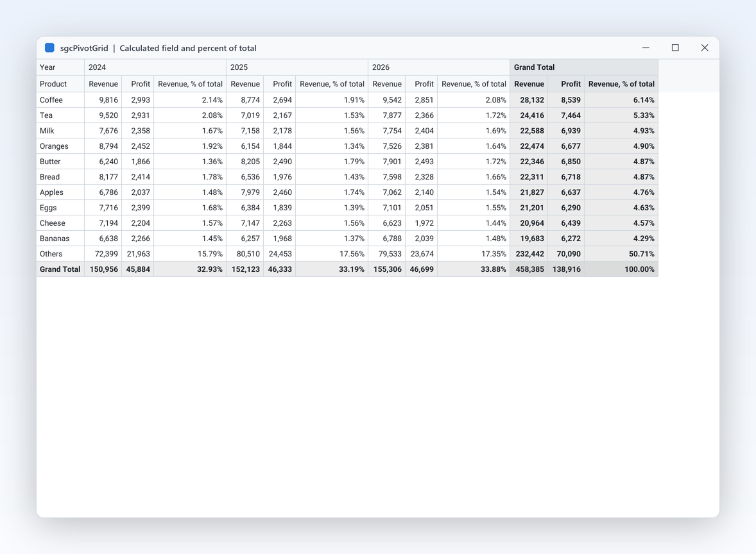This screenshot has height=554, width=756.
Task: Select overall revenue total cell 458,385
Action: (529, 269)
